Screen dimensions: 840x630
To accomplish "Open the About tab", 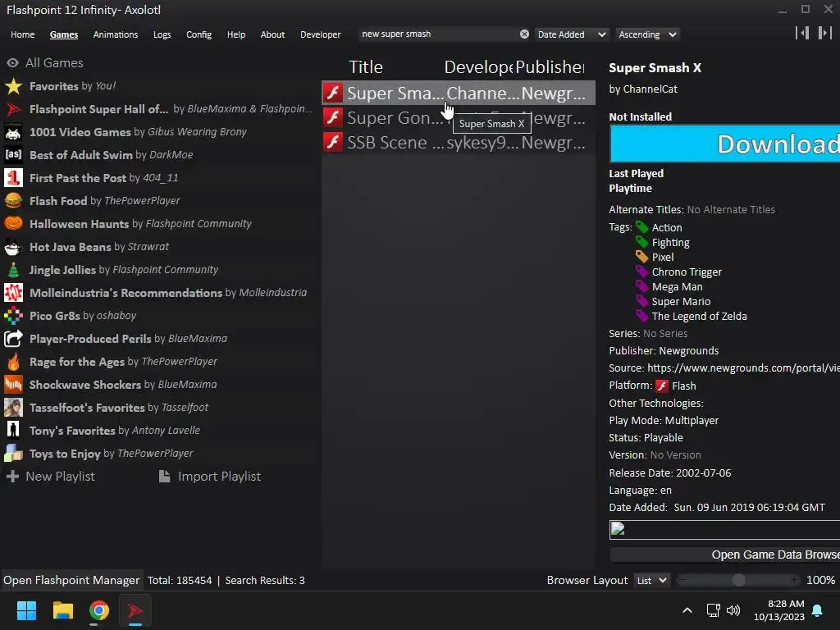I will click(x=272, y=34).
